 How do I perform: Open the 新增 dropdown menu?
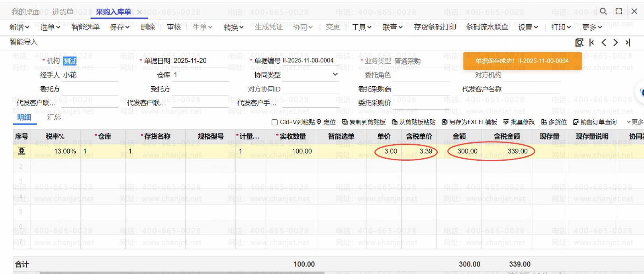tap(19, 27)
